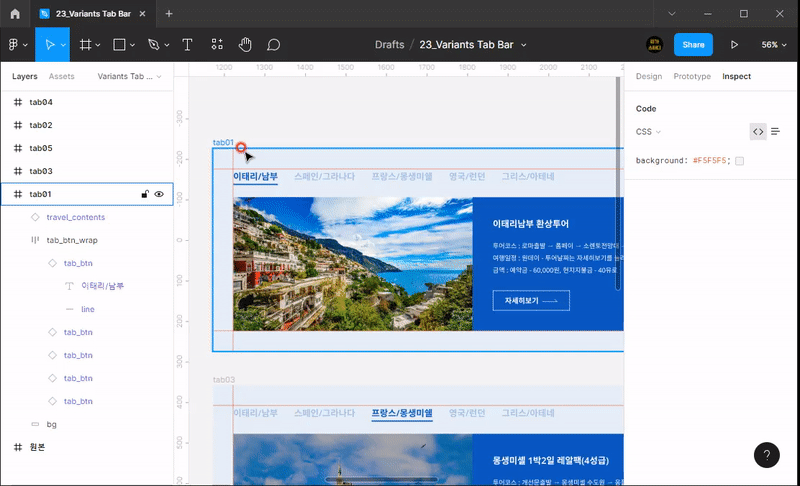Select the Rectangle shape tool

pos(119,45)
